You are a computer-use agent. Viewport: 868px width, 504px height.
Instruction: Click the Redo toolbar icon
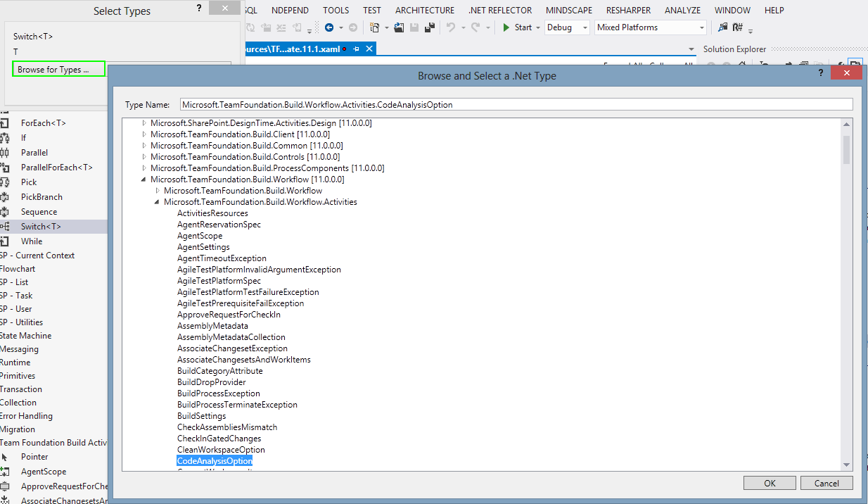[x=476, y=27]
